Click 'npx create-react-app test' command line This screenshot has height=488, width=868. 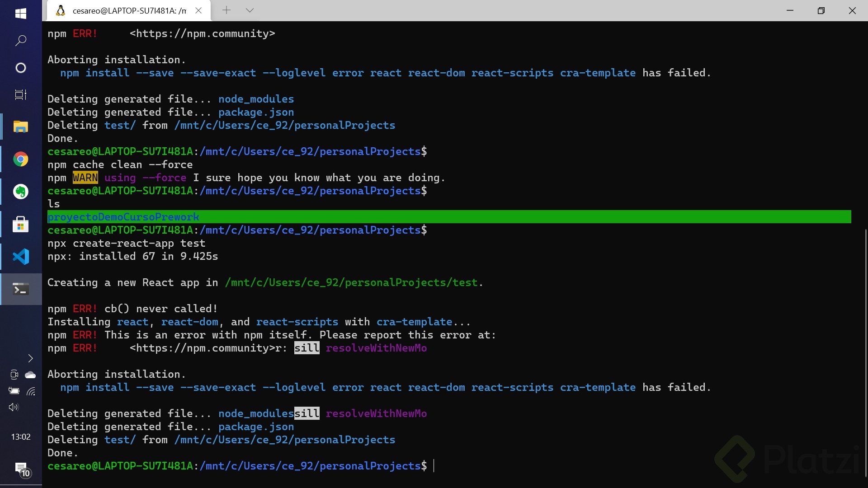(127, 243)
